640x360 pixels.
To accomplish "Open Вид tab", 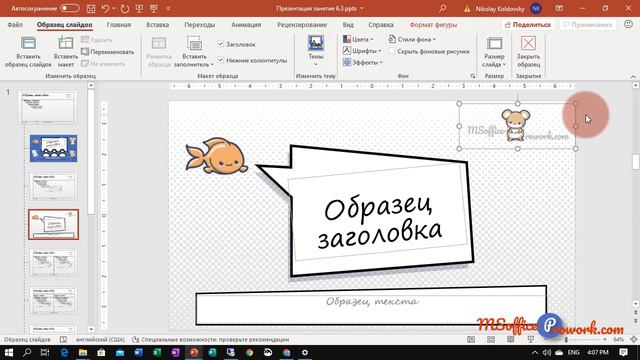I will click(x=348, y=24).
